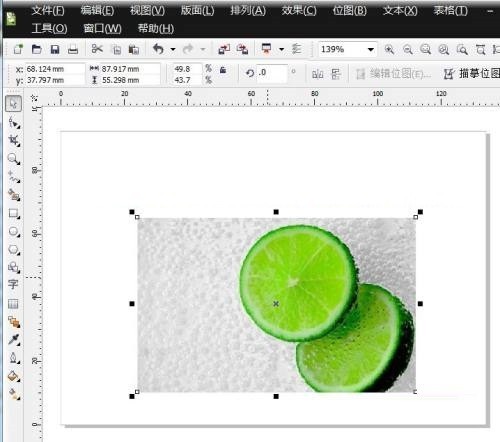The width and height of the screenshot is (500, 442).
Task: Pick the Eyedropper tool
Action: (x=14, y=340)
